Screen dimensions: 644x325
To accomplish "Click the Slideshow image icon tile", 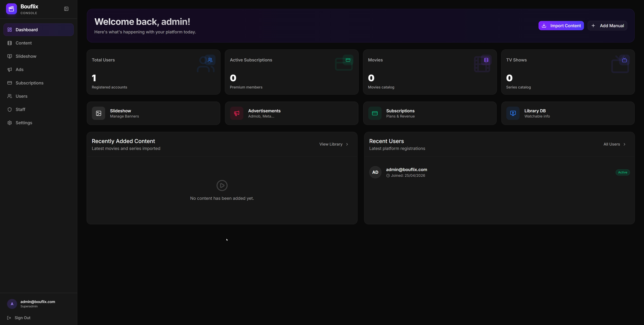I will coord(98,113).
